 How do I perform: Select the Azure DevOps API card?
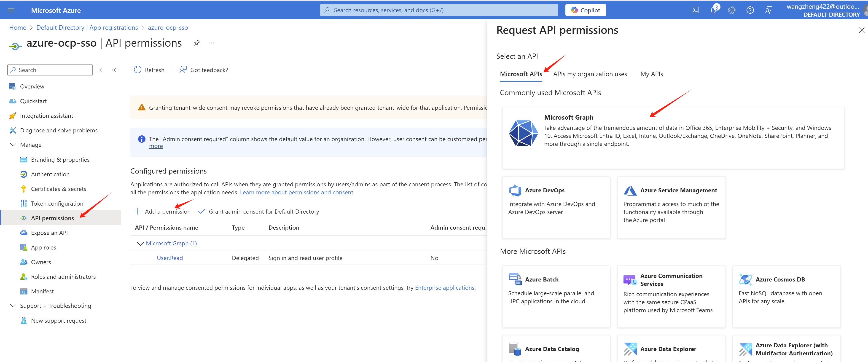(556, 207)
